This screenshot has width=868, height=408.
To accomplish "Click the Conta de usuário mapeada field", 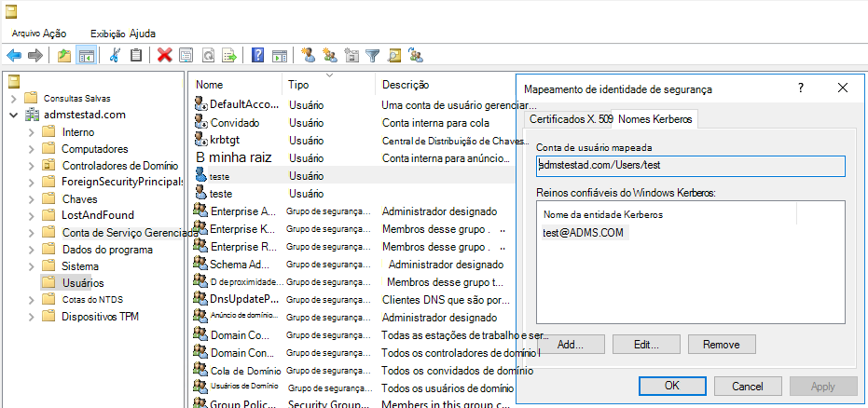I will pos(690,165).
